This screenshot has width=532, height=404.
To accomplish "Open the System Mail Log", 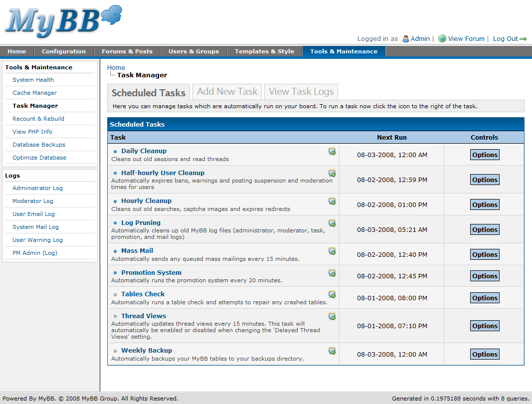I will click(35, 227).
